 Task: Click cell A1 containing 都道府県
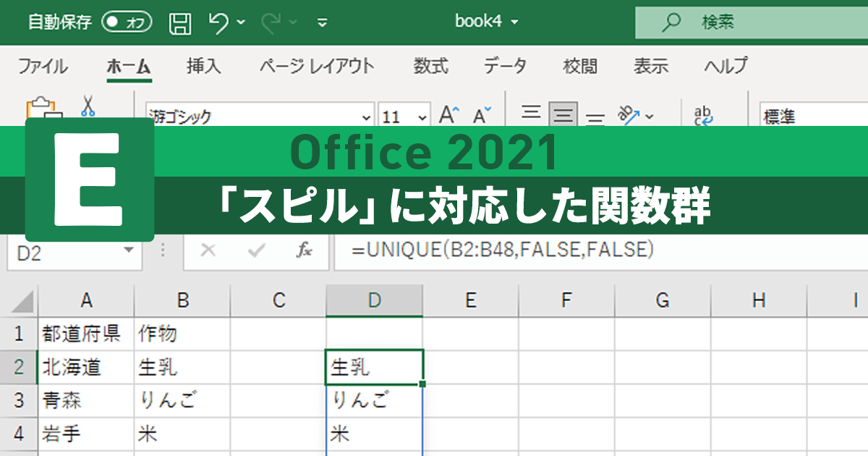[86, 334]
